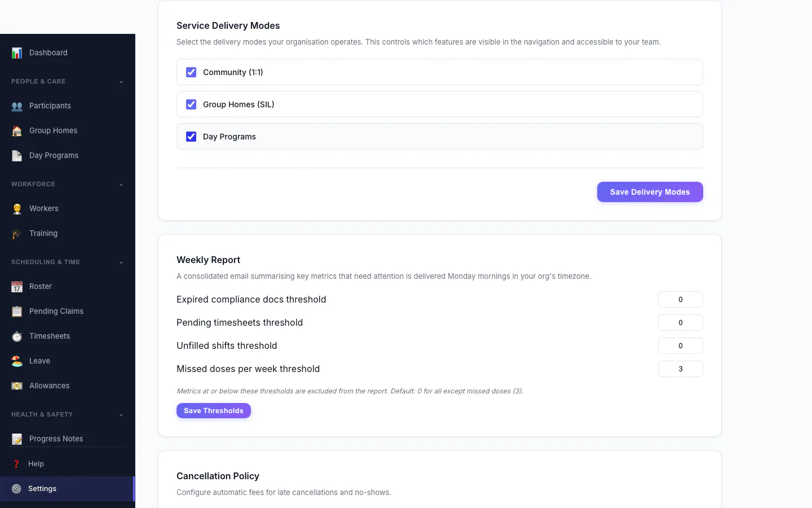Click the Workers person icon
The image size is (812, 508).
coord(17,208)
